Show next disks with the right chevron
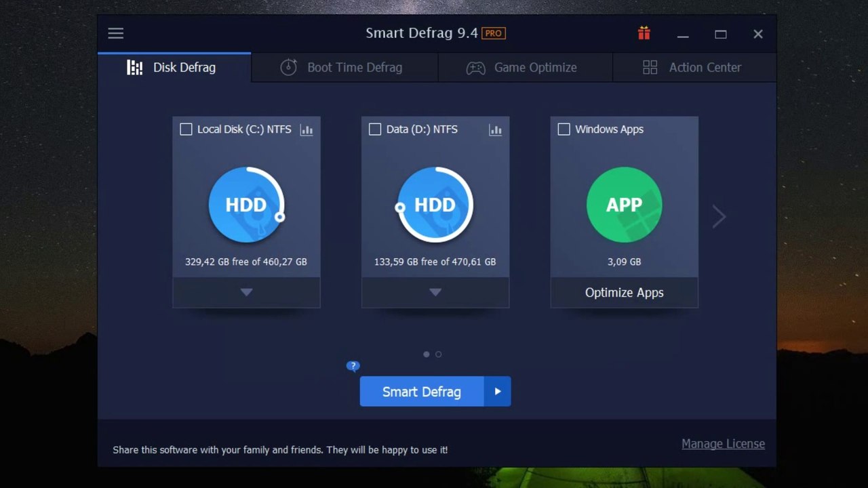Image resolution: width=868 pixels, height=488 pixels. pyautogui.click(x=719, y=216)
